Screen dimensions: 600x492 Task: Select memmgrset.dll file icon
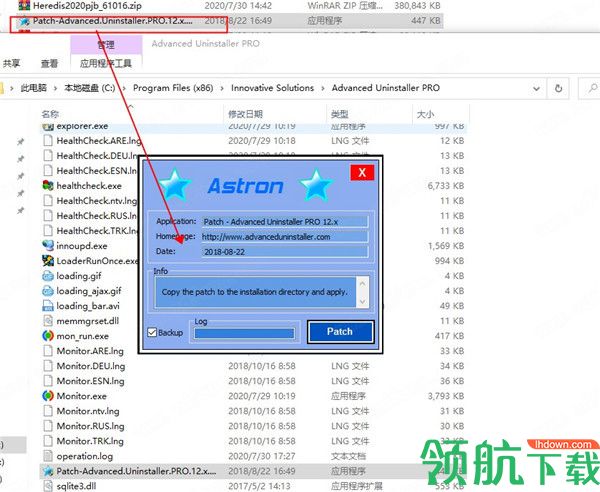pyautogui.click(x=47, y=321)
